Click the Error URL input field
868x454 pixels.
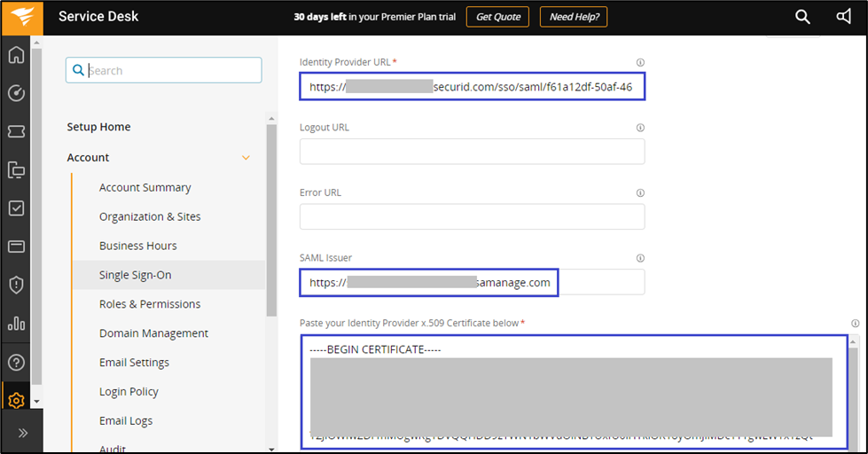pos(472,216)
